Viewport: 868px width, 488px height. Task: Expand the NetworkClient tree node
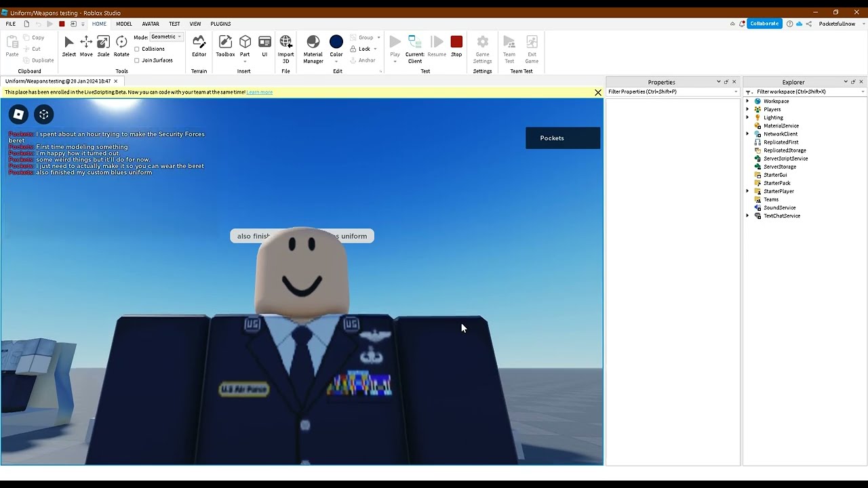click(x=748, y=134)
